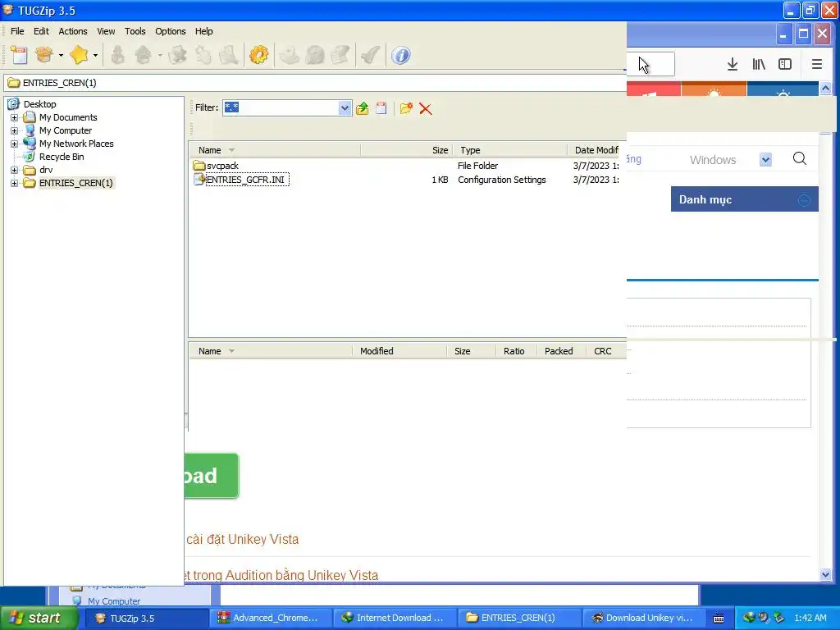Expand ENTRIES_CREN(1) tree node
The image size is (840, 630).
tap(15, 183)
